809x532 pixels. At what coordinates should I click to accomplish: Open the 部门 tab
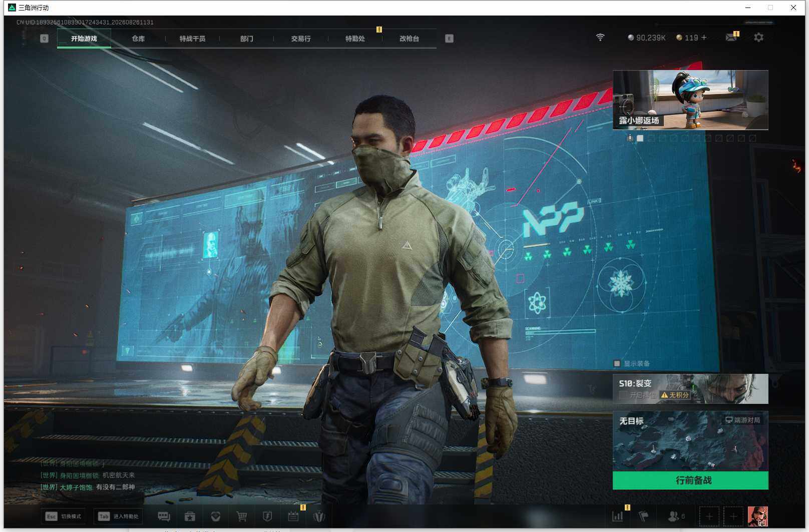pos(247,39)
